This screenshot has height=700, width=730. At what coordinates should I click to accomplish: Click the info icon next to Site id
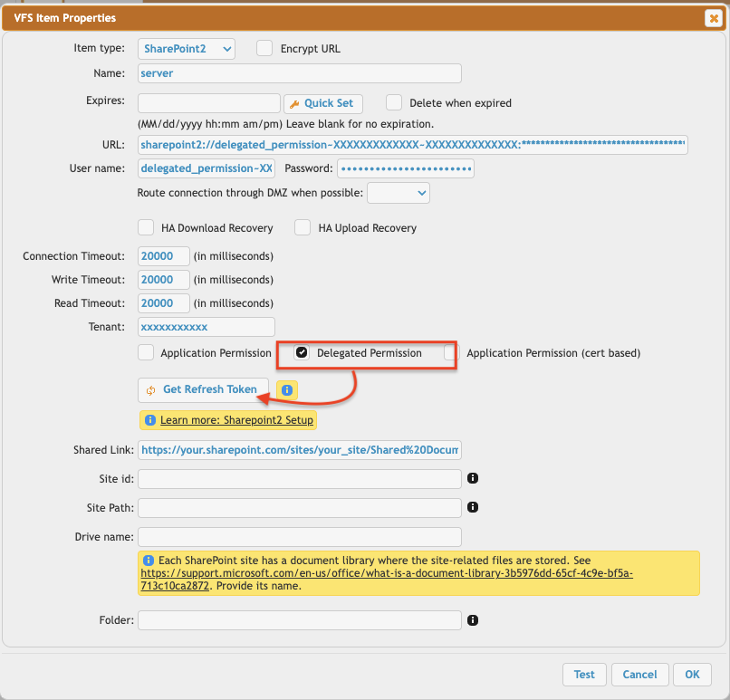point(472,478)
